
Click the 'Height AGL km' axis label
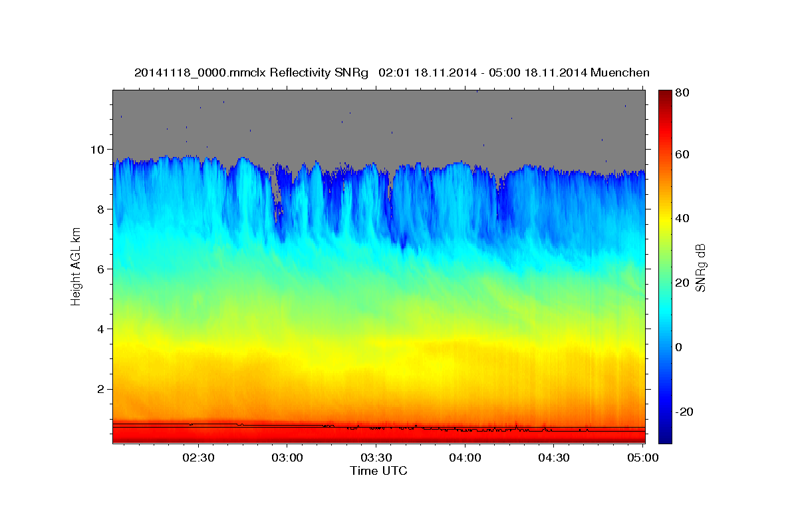(76, 266)
